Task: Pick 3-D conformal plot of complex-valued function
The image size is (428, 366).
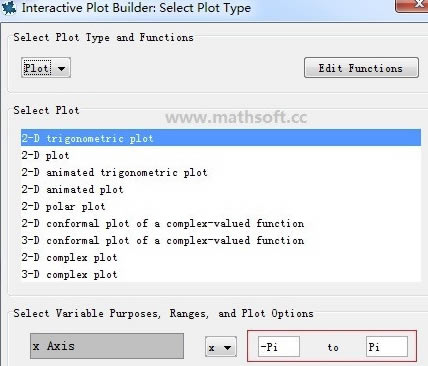Action: point(221,240)
